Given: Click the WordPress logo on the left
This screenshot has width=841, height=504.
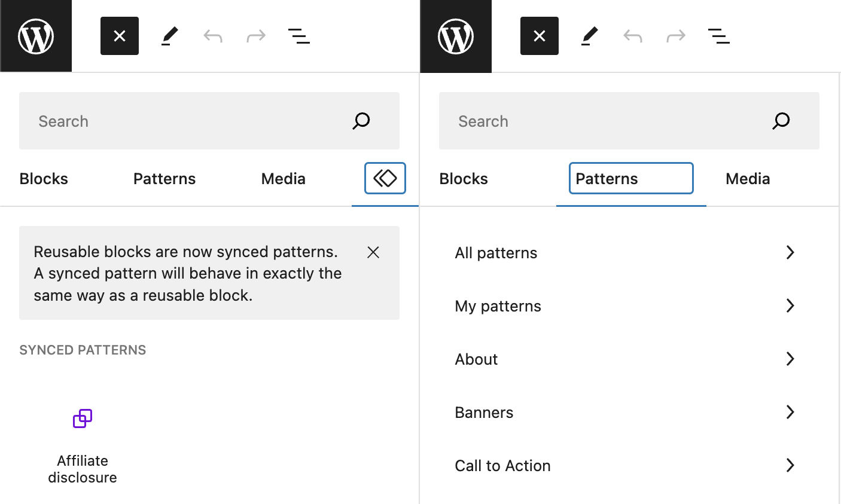Looking at the screenshot, I should (x=36, y=36).
